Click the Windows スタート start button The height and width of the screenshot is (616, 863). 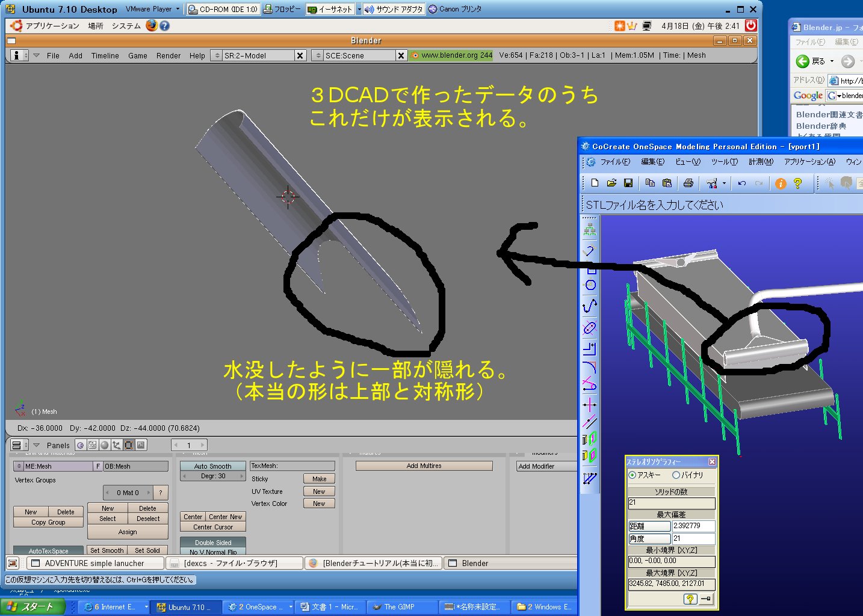point(31,607)
